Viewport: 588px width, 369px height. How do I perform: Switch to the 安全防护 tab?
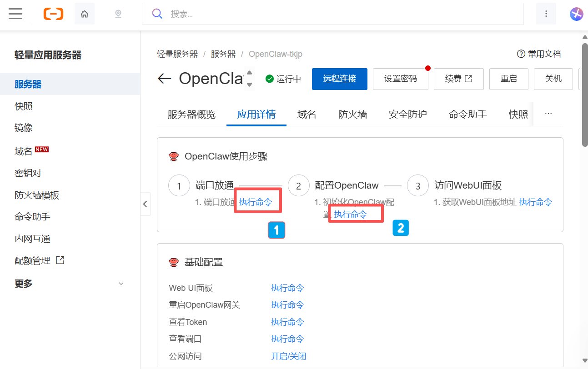point(408,114)
